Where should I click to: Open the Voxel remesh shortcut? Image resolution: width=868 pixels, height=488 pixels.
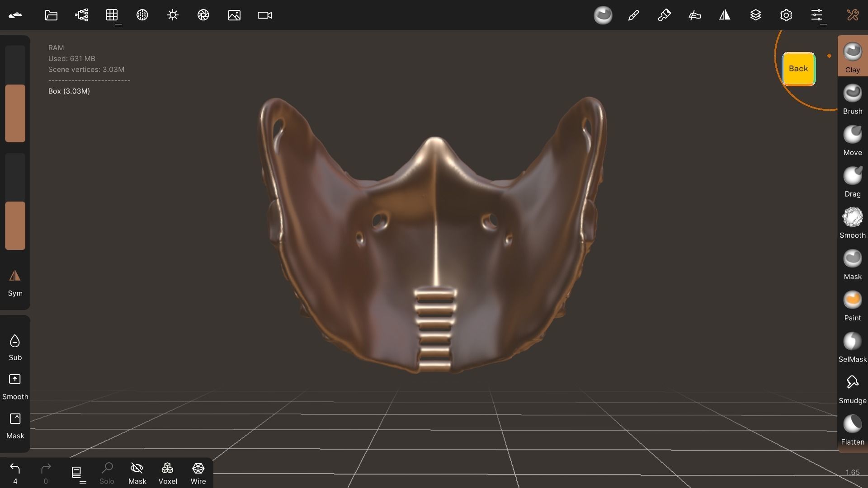tap(168, 473)
